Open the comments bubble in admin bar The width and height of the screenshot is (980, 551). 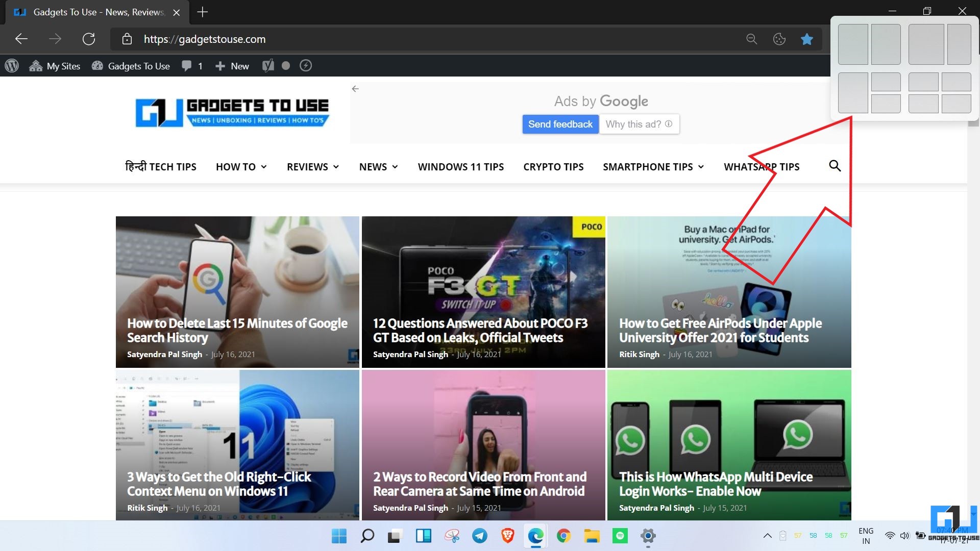point(192,66)
